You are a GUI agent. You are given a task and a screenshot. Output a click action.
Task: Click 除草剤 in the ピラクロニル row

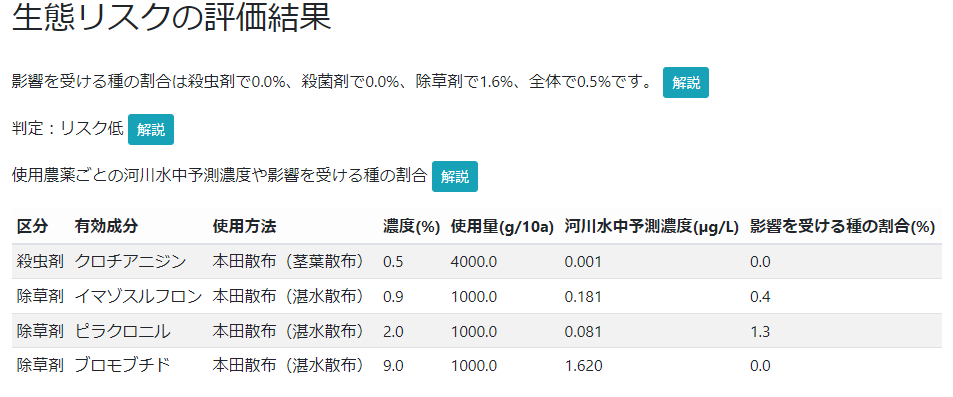point(40,331)
